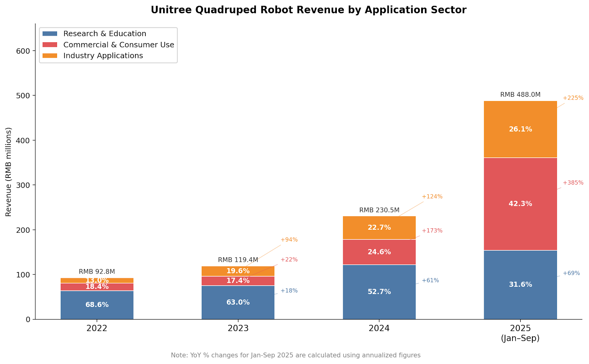Select the 'Commercial & Consumer Use' legend label
The height and width of the screenshot is (364, 589).
[x=119, y=45]
